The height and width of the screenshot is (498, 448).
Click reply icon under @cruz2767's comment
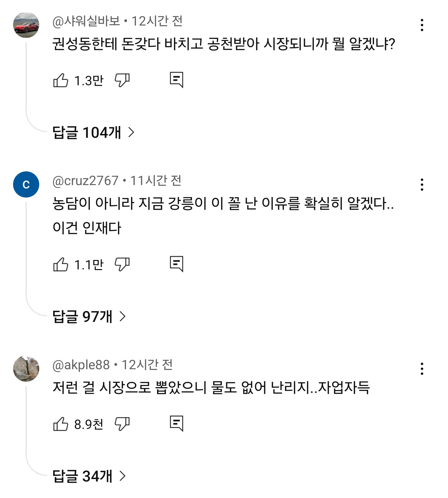tap(176, 264)
